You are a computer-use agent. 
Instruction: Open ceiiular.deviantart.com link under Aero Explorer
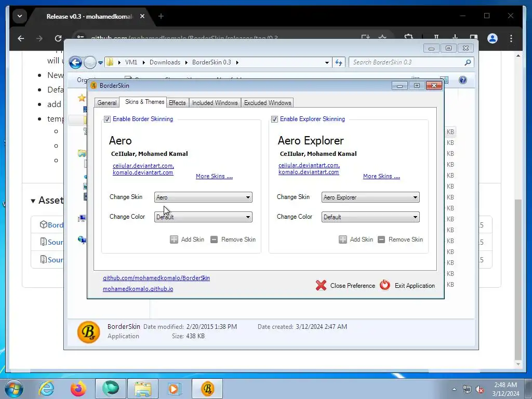point(309,165)
